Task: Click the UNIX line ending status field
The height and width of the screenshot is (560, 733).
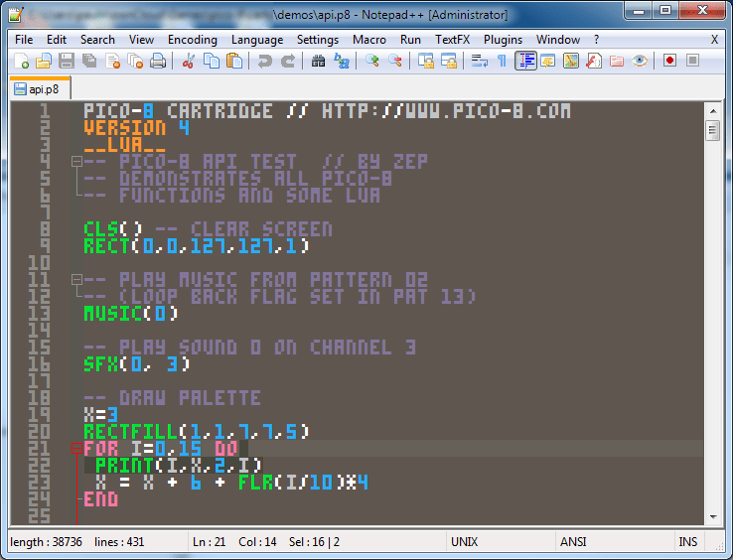Action: (x=464, y=542)
